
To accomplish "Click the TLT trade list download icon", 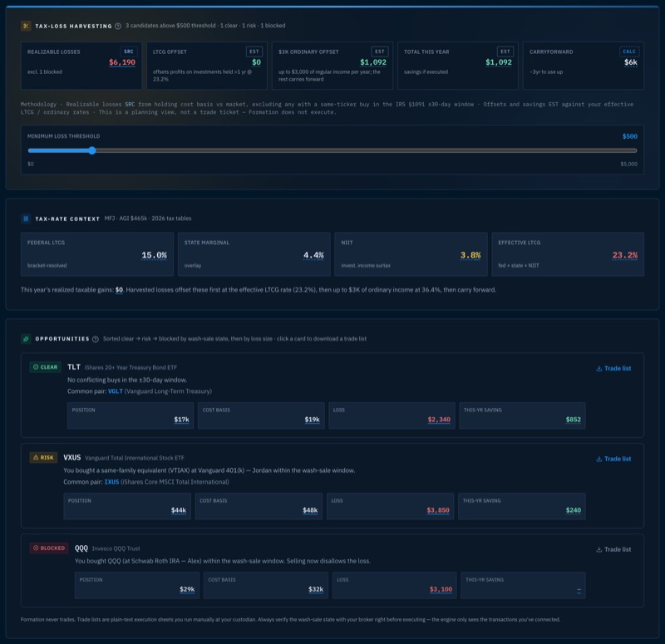I will (x=598, y=368).
